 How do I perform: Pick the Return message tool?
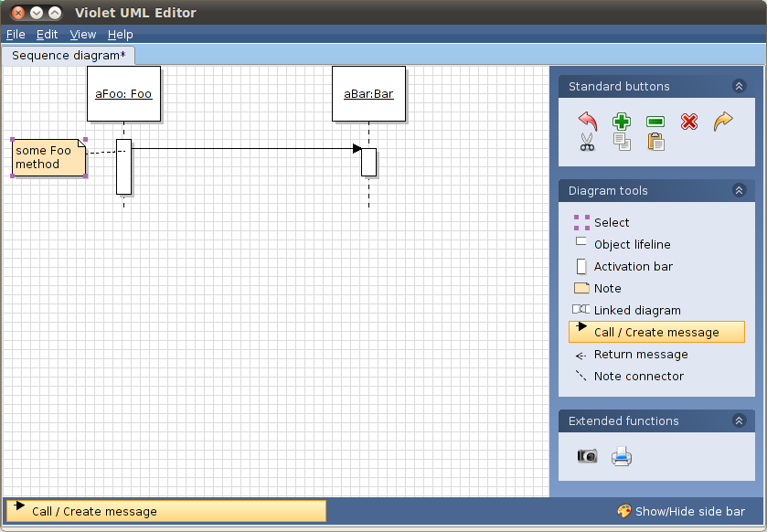pos(640,355)
